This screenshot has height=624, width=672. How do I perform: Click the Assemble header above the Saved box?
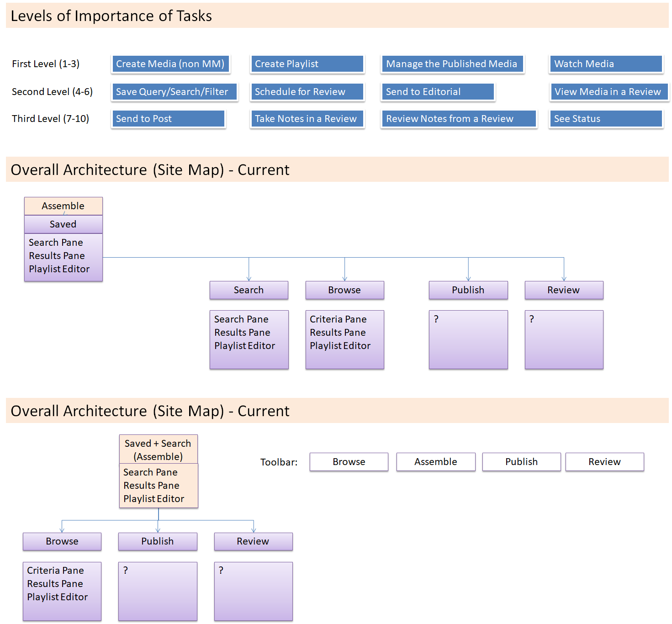tap(63, 206)
